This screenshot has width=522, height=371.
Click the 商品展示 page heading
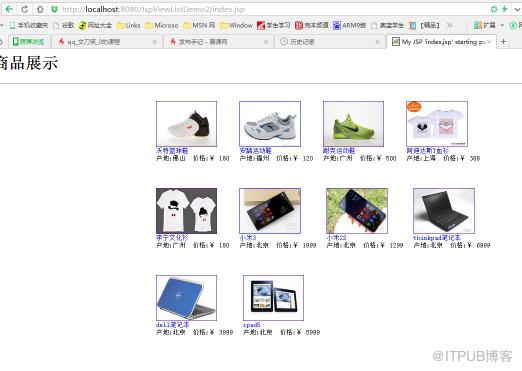[29, 63]
